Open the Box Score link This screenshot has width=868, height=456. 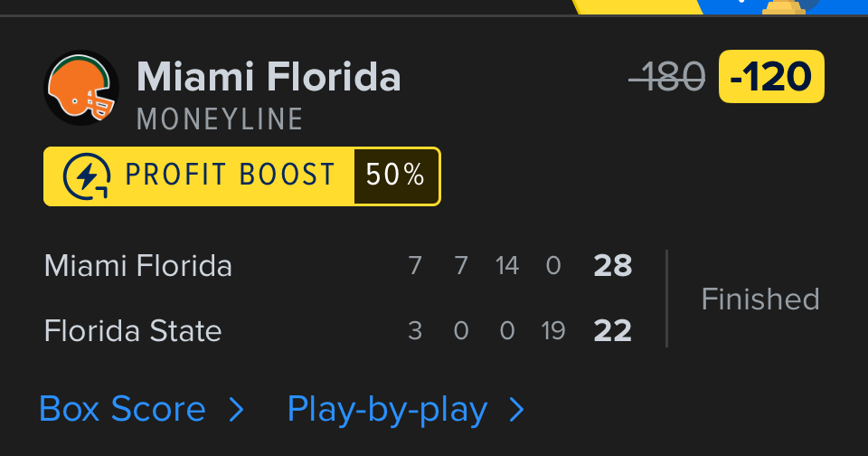pos(122,410)
